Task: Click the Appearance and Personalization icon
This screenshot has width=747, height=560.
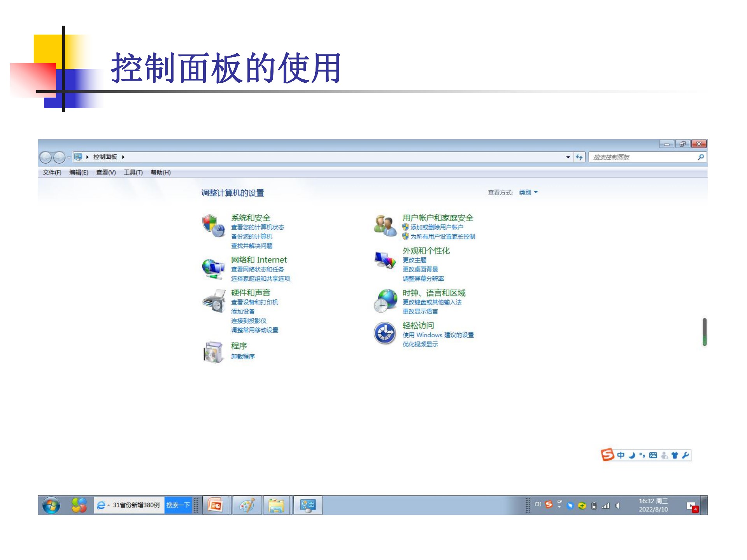Action: click(x=385, y=260)
